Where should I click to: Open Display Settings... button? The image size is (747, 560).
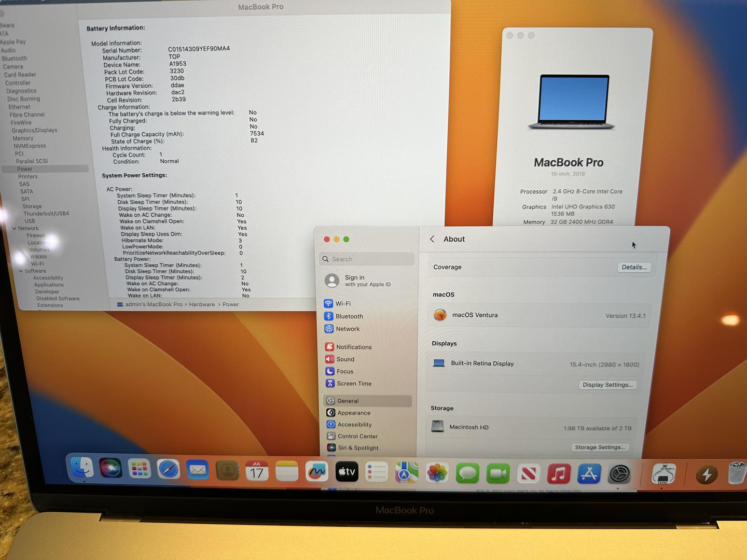607,385
